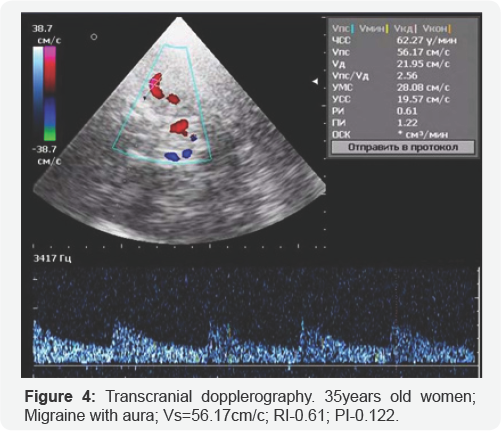Click the small circle probe orientation marker
Screen dimensions: 501x431
pos(94,37)
